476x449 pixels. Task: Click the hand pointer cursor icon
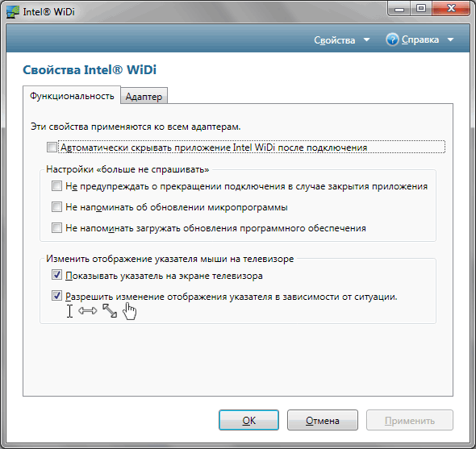coord(130,311)
